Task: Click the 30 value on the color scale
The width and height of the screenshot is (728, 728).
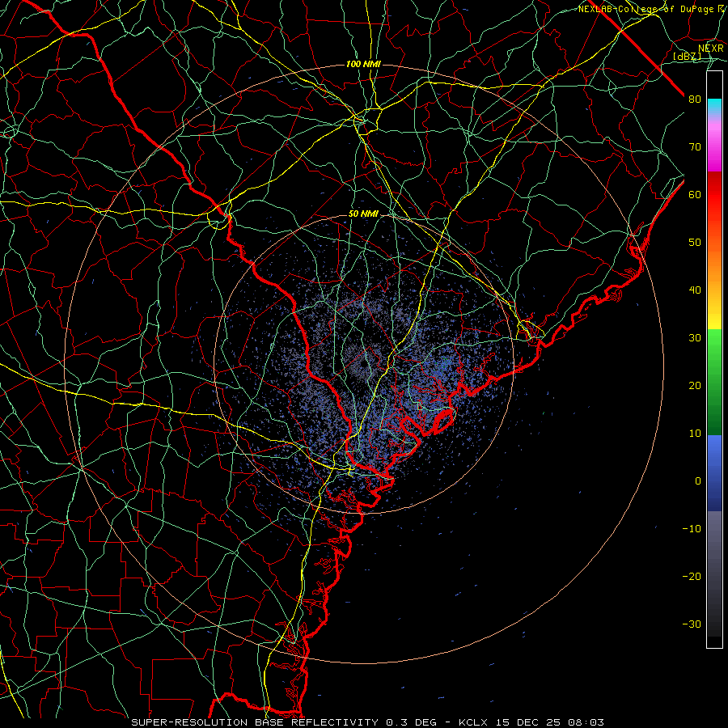Action: point(695,338)
